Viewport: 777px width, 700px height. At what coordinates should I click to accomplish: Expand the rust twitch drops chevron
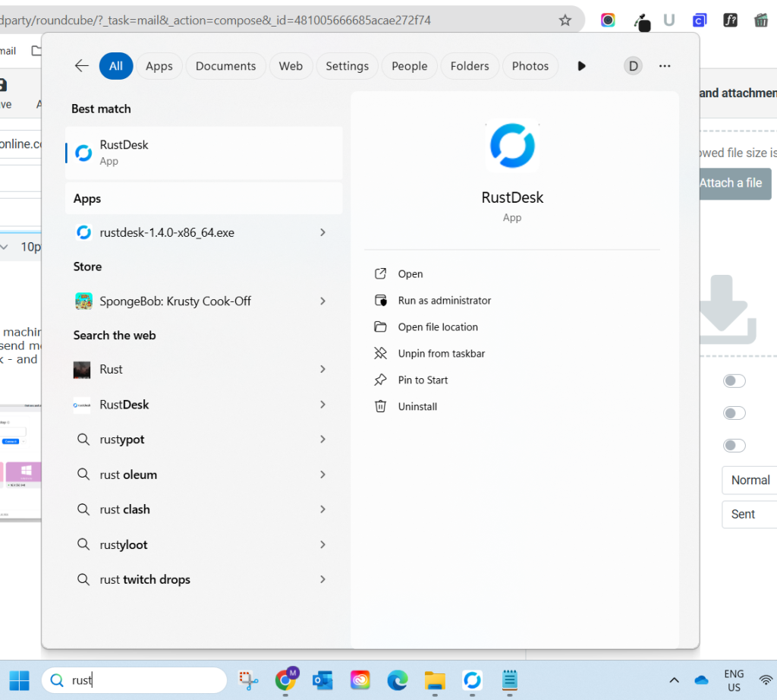(322, 579)
